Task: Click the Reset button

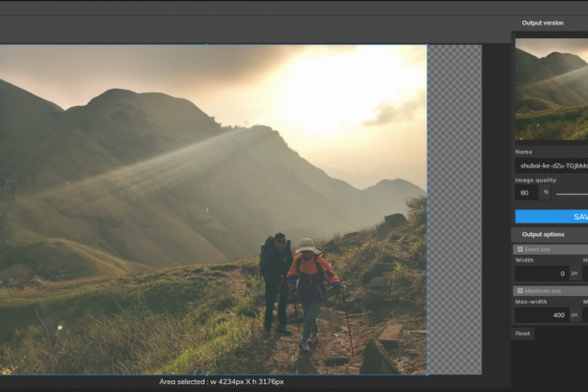Action: (x=522, y=333)
